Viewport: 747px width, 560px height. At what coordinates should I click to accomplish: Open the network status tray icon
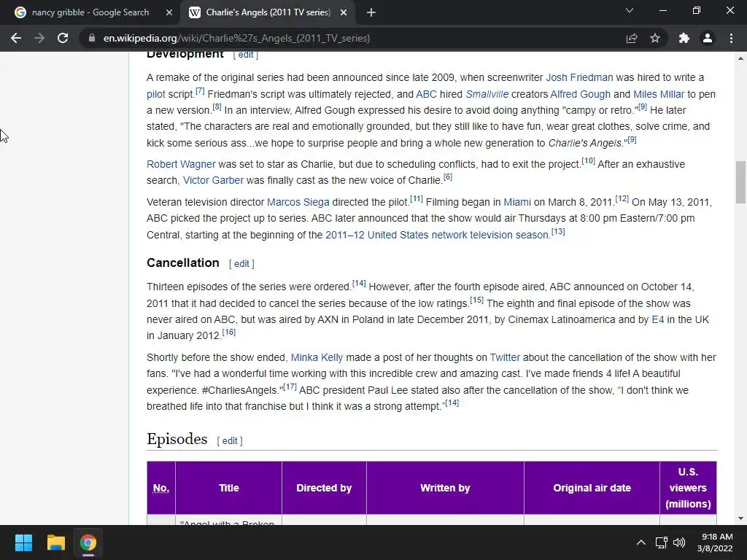point(661,542)
